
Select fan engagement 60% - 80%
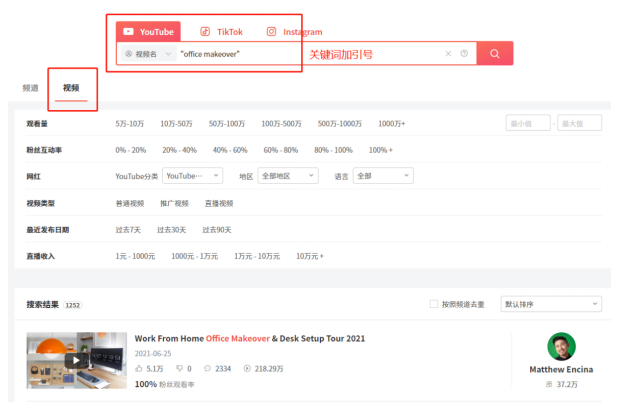(280, 150)
